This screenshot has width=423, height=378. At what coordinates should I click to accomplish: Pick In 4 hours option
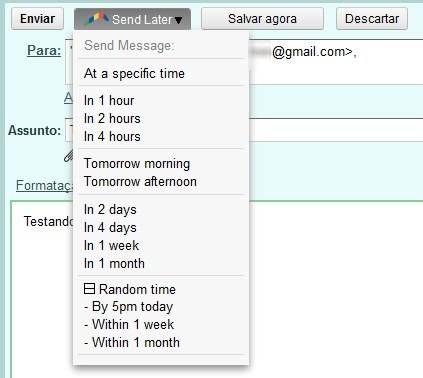tap(112, 136)
